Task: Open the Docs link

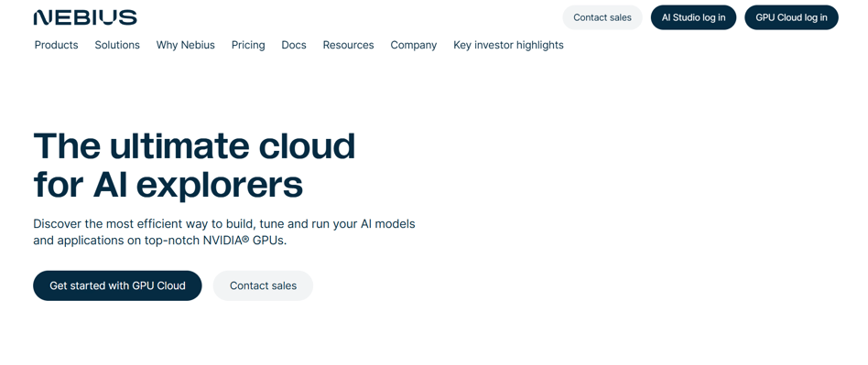Action: point(294,46)
